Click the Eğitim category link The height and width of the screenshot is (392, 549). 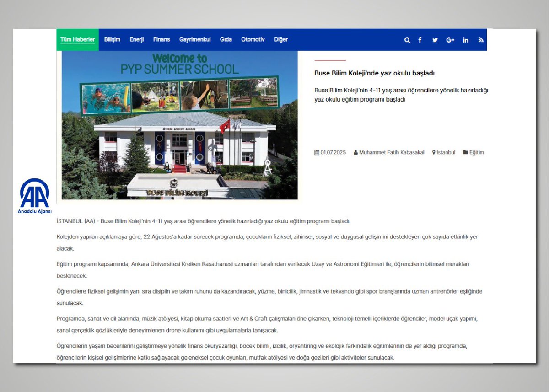tap(477, 152)
